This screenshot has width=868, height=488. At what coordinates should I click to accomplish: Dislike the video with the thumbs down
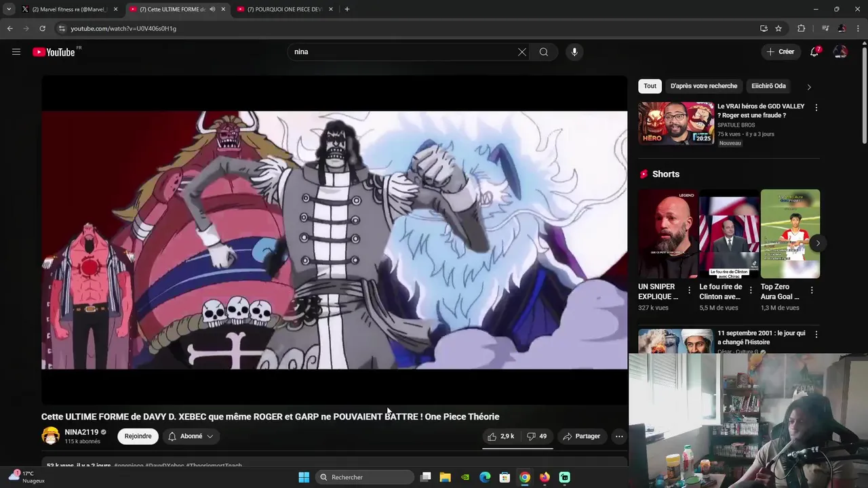coord(537,436)
